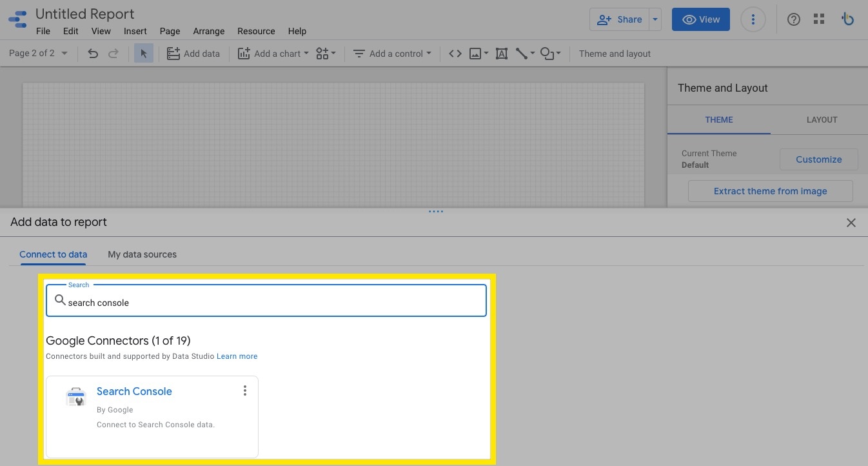Open the account avatar icon

848,19
